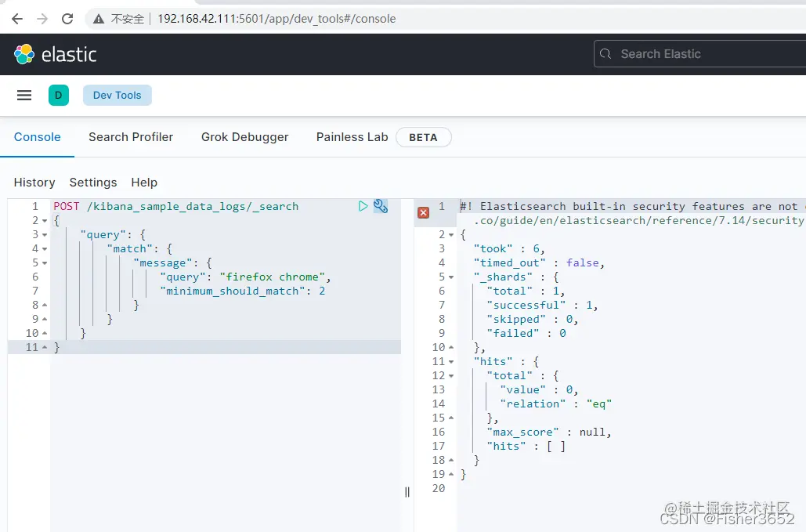Click the browser forward arrow

coord(42,19)
